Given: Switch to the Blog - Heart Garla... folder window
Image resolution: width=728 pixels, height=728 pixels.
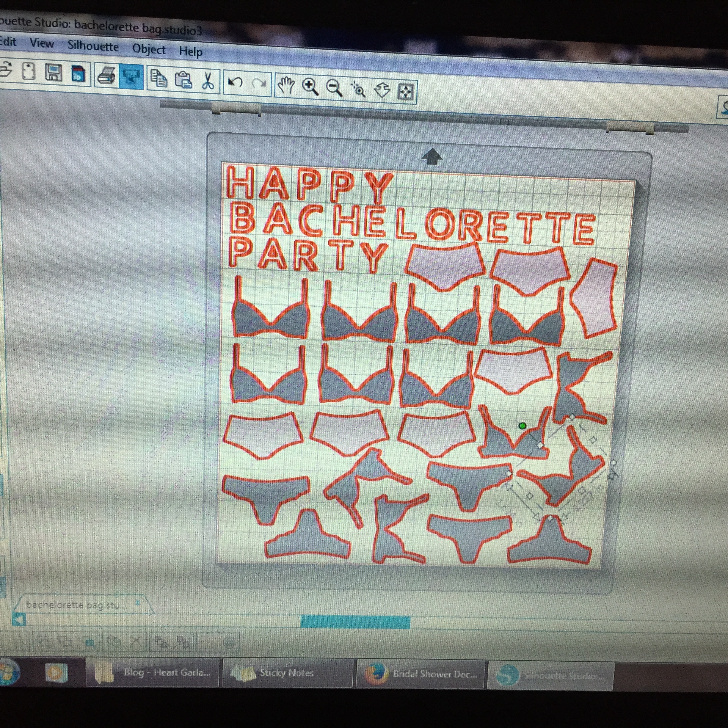Looking at the screenshot, I should coord(153,673).
